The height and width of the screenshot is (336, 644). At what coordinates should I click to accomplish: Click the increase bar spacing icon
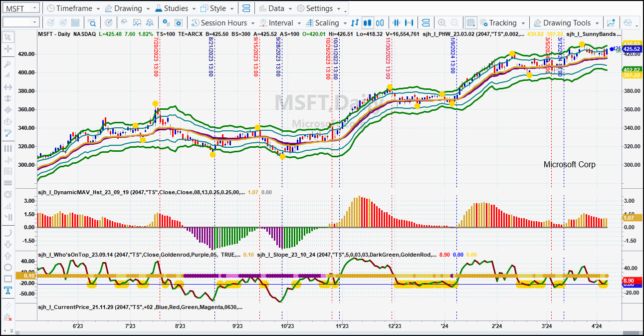tap(410, 22)
